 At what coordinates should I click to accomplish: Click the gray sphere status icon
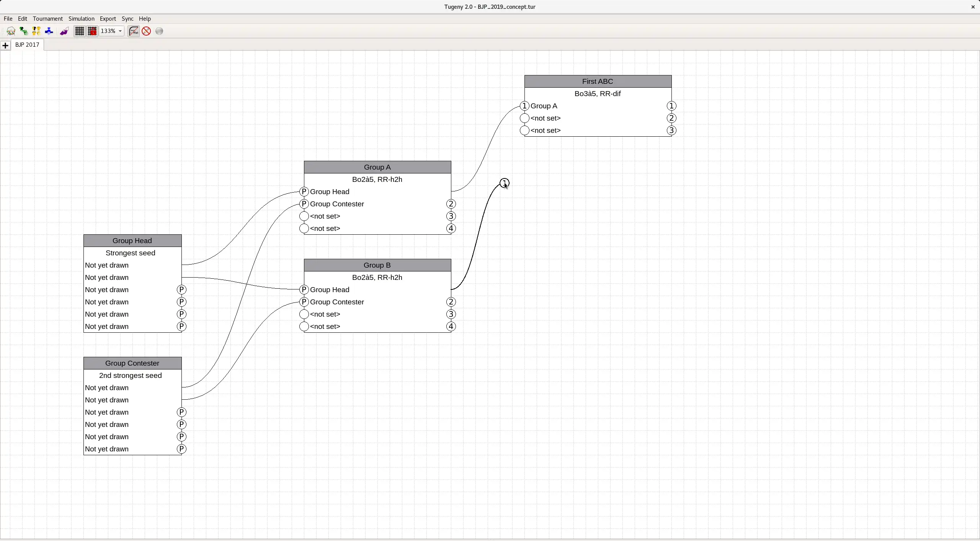tap(159, 31)
